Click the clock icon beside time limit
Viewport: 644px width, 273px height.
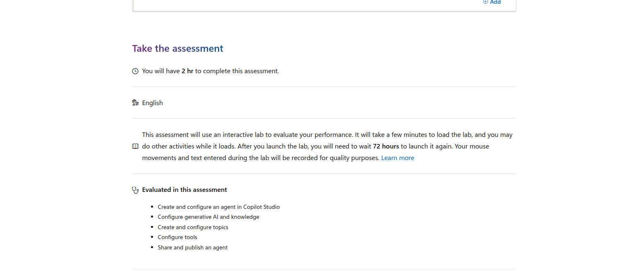point(135,71)
